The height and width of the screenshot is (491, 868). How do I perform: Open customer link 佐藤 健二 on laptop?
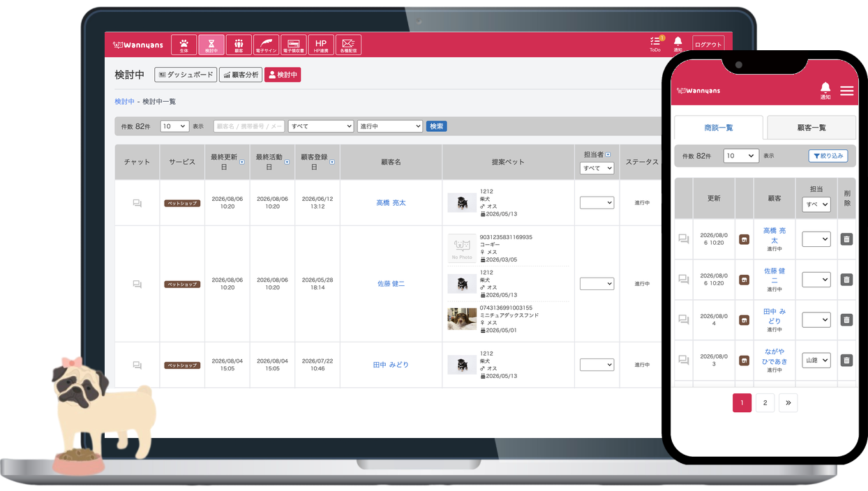(x=391, y=284)
